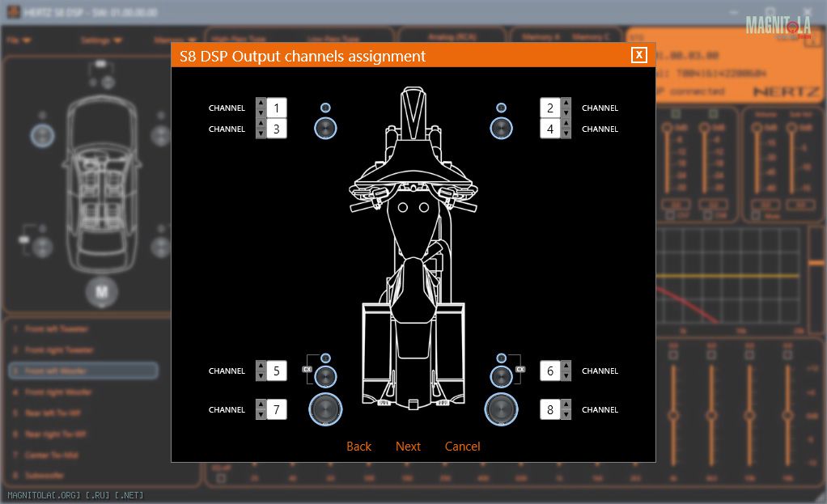This screenshot has width=827, height=504.
Task: Click the channel 7 number field
Action: 277,409
